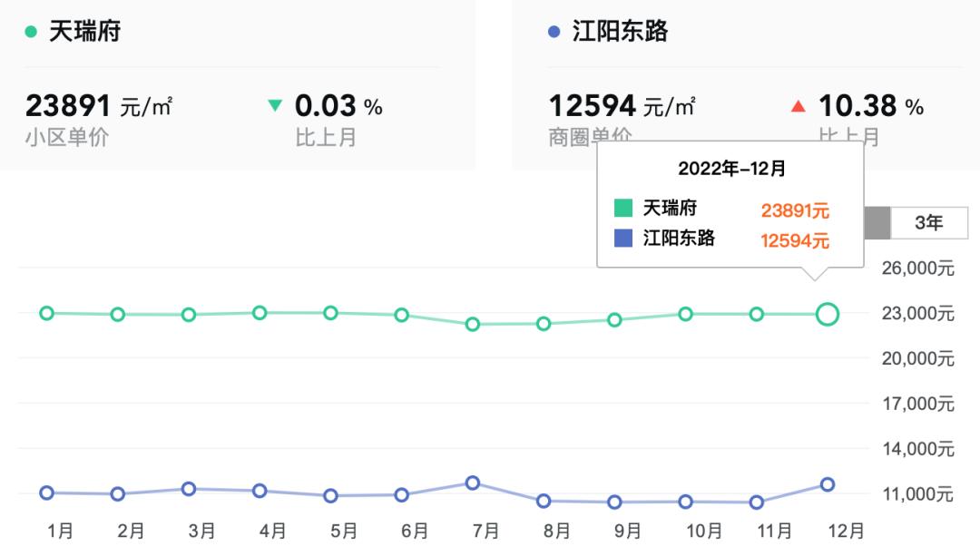Click the December data point on the blue line

tap(827, 485)
